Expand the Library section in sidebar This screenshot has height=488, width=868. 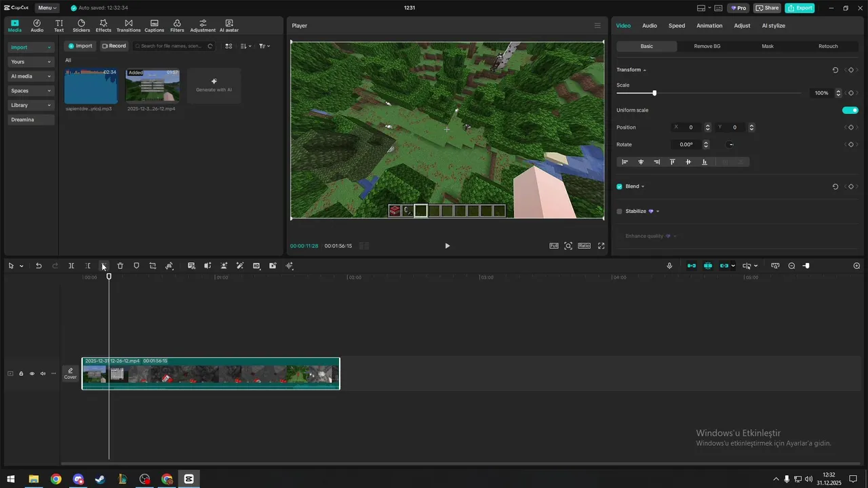31,105
